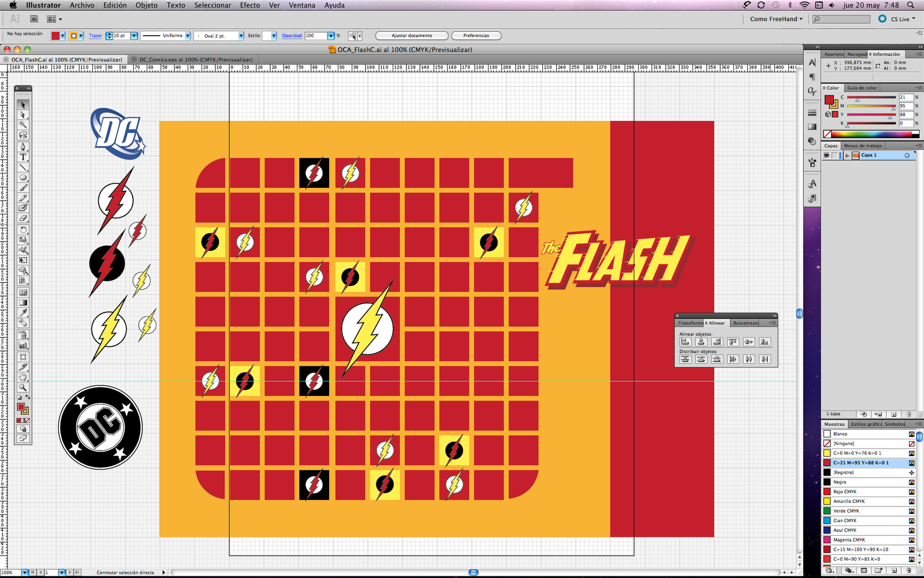Open the Character panel from dock

click(x=813, y=62)
